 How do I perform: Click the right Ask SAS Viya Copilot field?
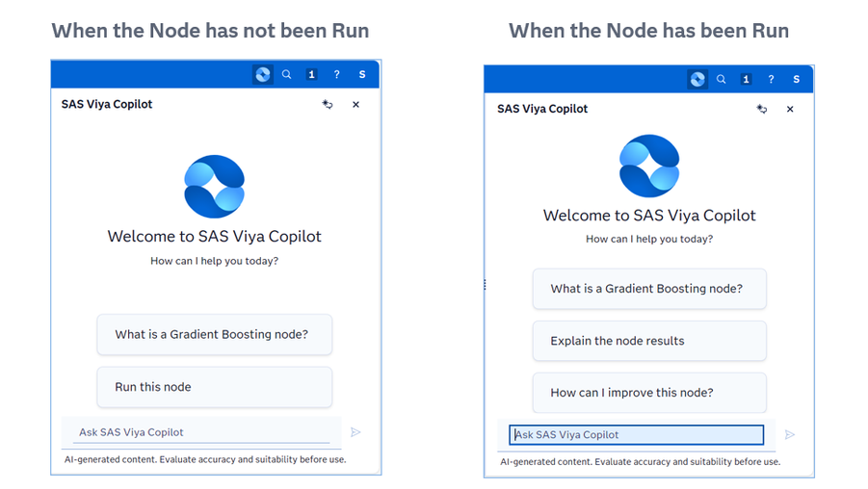[637, 435]
